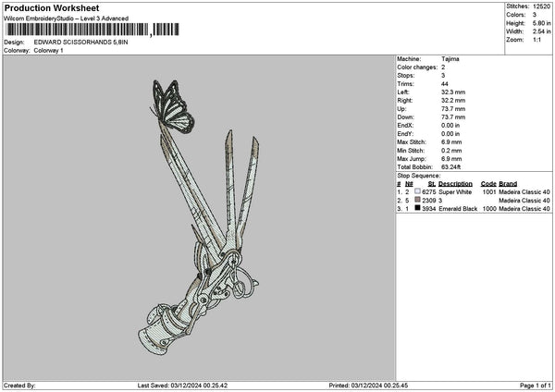Click the Zoom value 1:1
Viewport: 555px width, 392px height.
pos(536,40)
